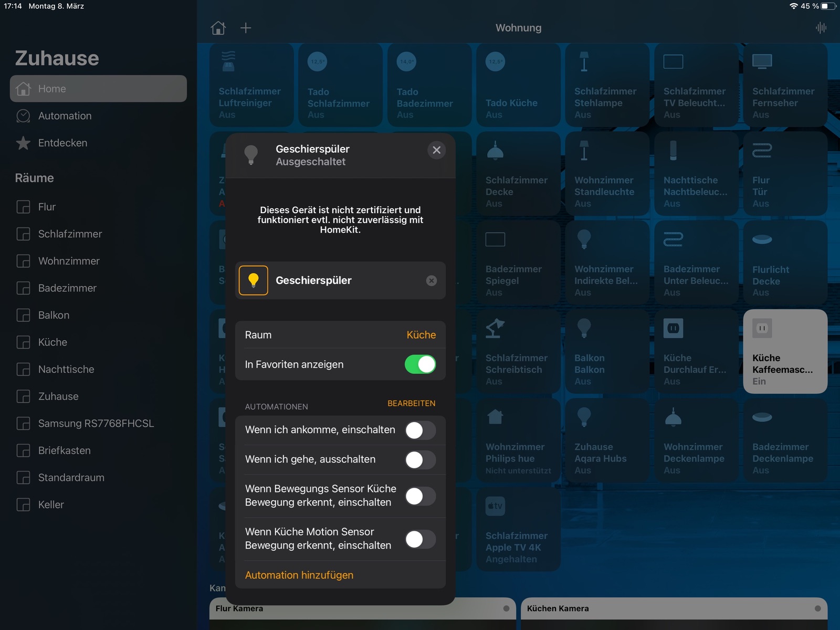Tap the home icon in top toolbar
840x630 pixels.
coord(218,28)
